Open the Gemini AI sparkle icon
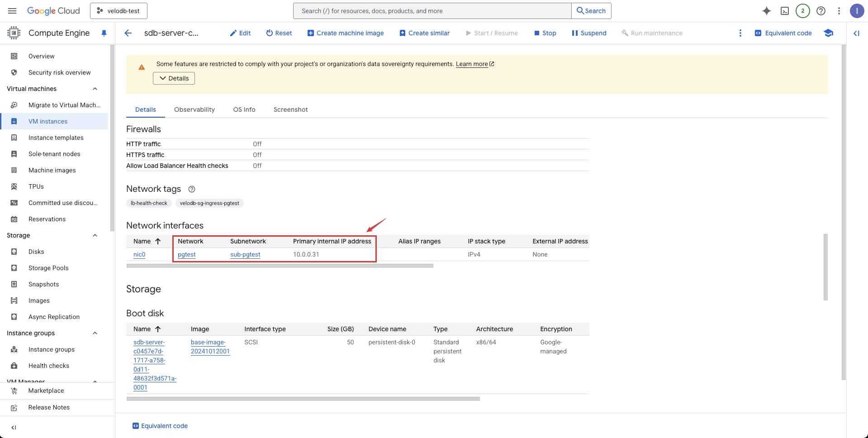Viewport: 868px width, 438px height. click(766, 11)
